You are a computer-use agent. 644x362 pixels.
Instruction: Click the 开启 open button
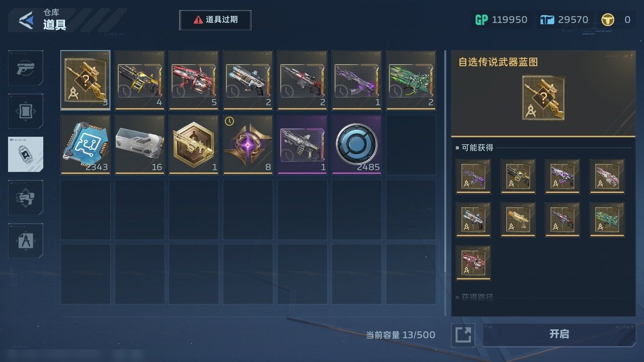coord(559,334)
